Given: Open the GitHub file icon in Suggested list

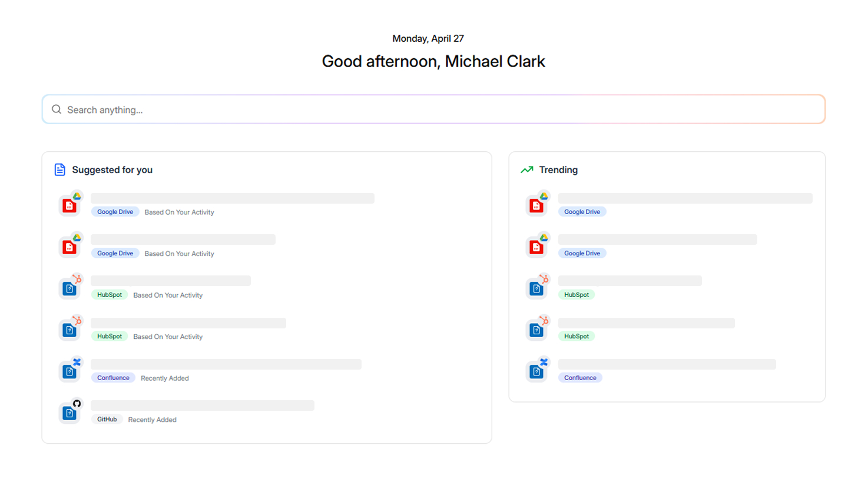Looking at the screenshot, I should [x=69, y=413].
